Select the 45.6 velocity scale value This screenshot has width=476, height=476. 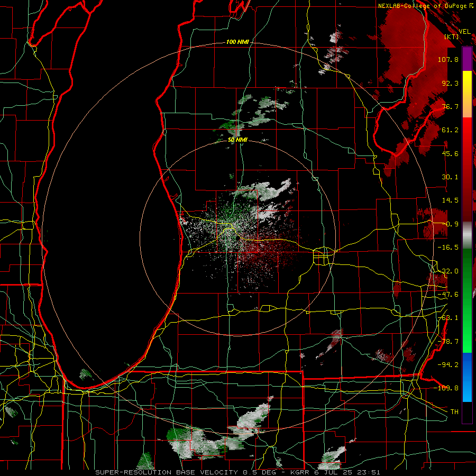tap(450, 153)
